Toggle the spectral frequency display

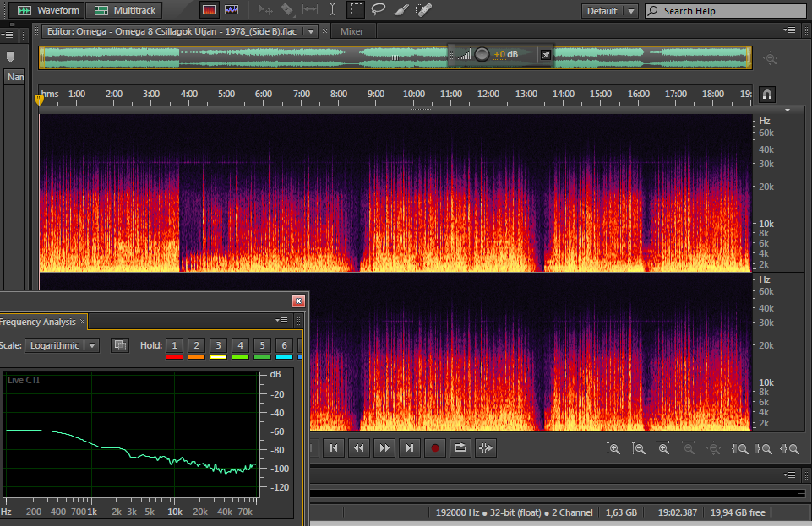click(x=210, y=10)
